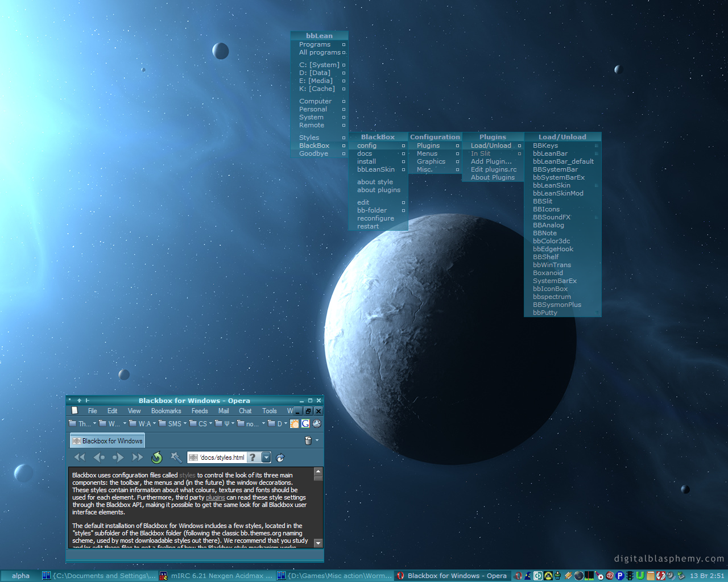Open the closed tabs trash can
The height and width of the screenshot is (582, 728).
308,440
